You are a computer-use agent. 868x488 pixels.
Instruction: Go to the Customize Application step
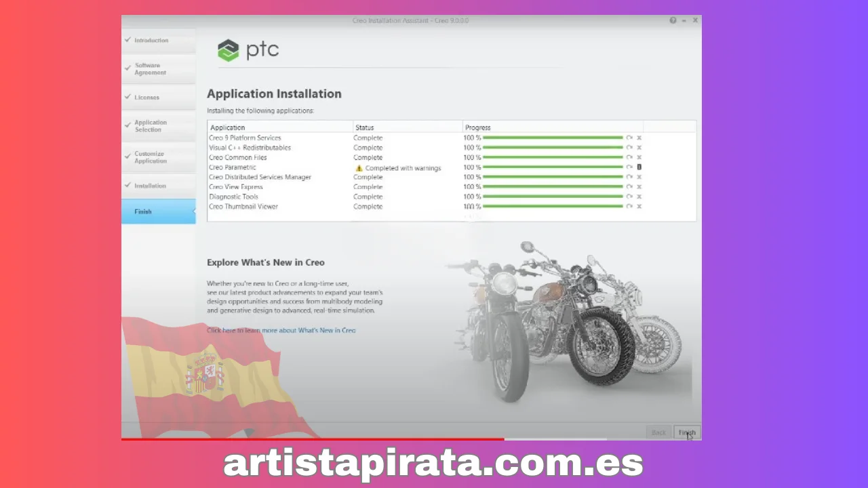click(159, 157)
